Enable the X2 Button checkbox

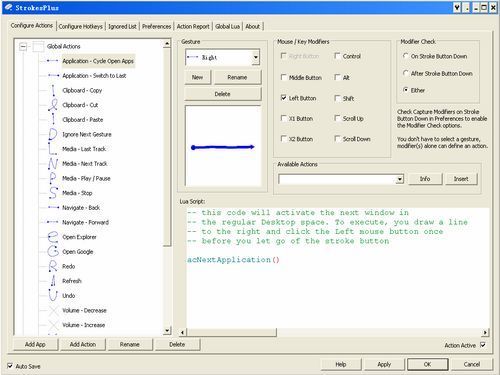(x=283, y=139)
